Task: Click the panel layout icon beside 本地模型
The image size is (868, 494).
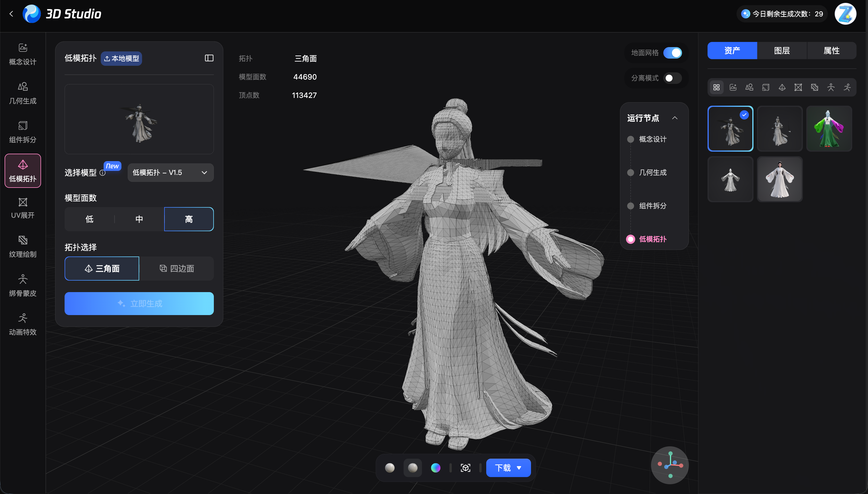Action: pos(209,58)
